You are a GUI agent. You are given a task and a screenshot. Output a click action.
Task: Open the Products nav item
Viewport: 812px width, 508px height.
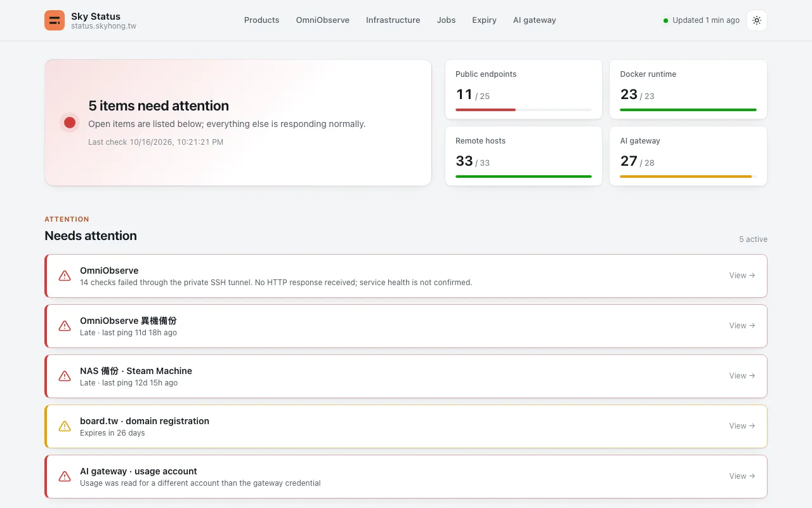pyautogui.click(x=261, y=20)
